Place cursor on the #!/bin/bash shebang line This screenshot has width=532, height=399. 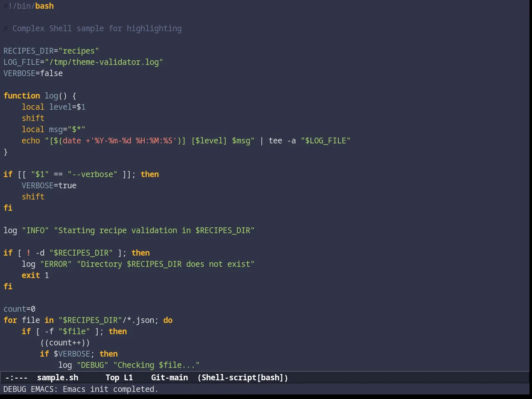coord(29,6)
